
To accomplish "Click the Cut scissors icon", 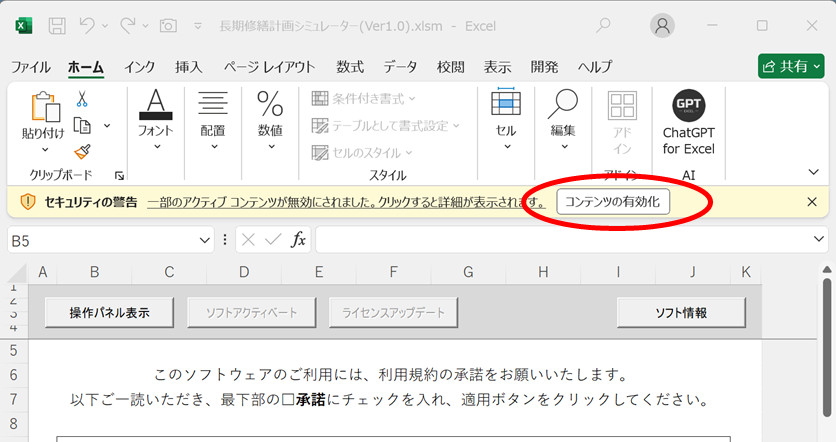I will point(82,98).
